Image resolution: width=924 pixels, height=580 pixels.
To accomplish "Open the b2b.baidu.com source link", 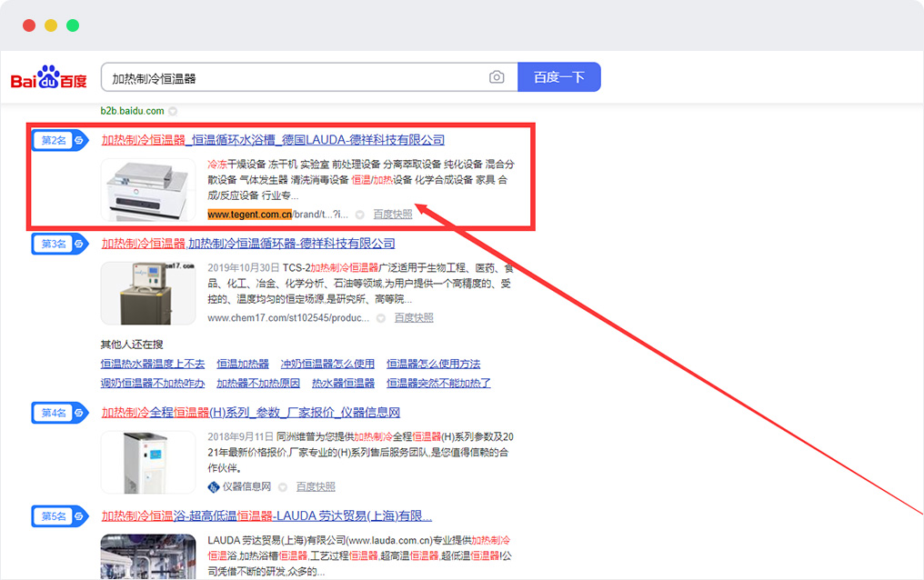I will point(132,111).
